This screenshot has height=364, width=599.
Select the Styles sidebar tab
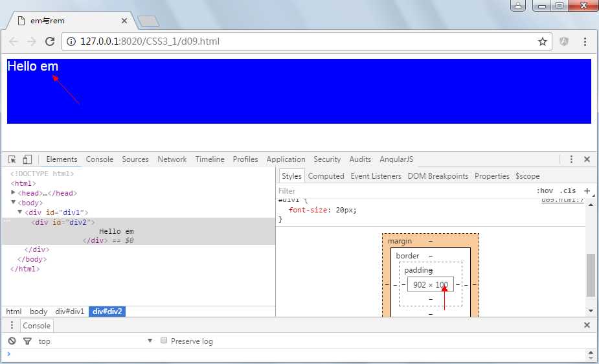tap(291, 176)
